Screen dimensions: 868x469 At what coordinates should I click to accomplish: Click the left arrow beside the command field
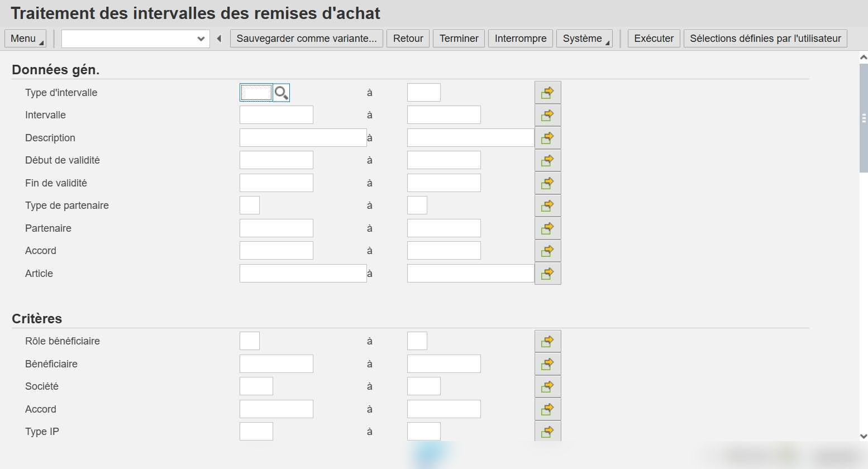point(220,39)
